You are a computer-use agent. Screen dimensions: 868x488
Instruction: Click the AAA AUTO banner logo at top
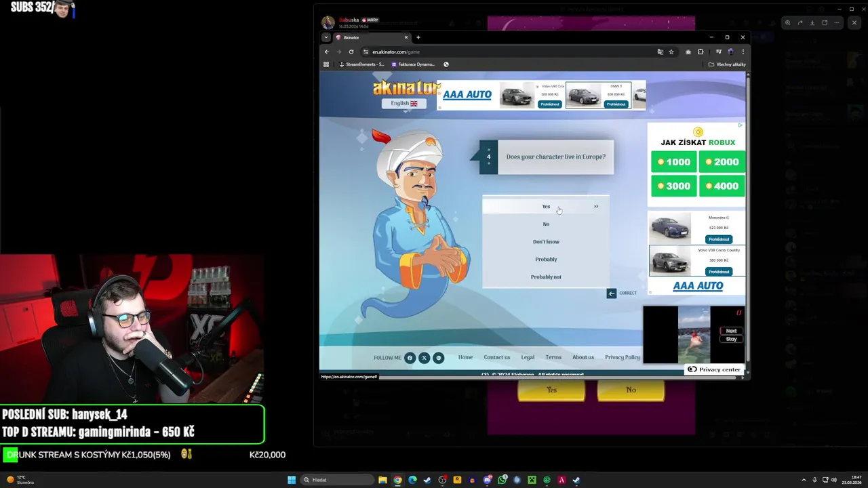467,94
